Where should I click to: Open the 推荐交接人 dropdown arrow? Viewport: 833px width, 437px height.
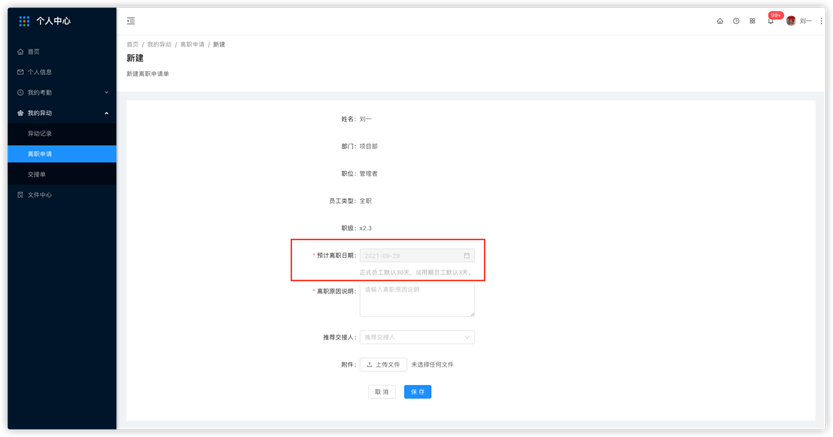click(x=467, y=337)
